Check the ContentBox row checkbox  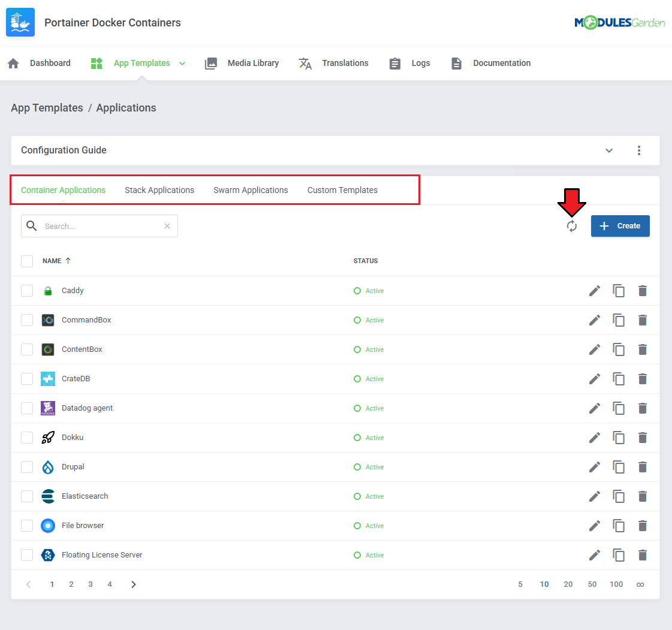pos(27,349)
